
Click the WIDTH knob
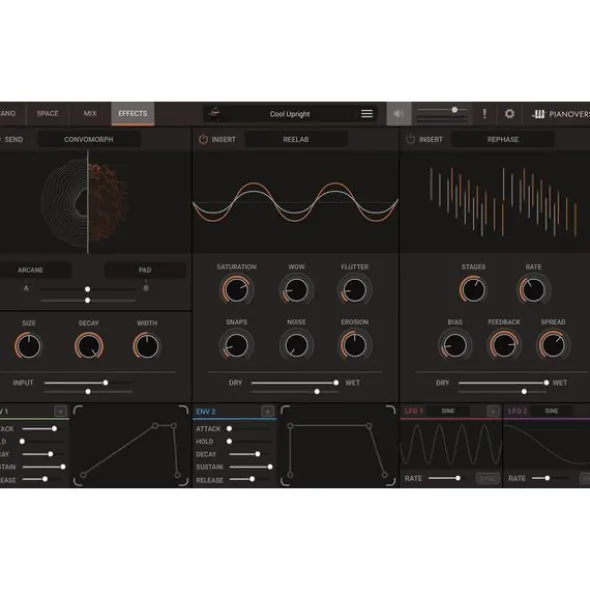pos(147,346)
